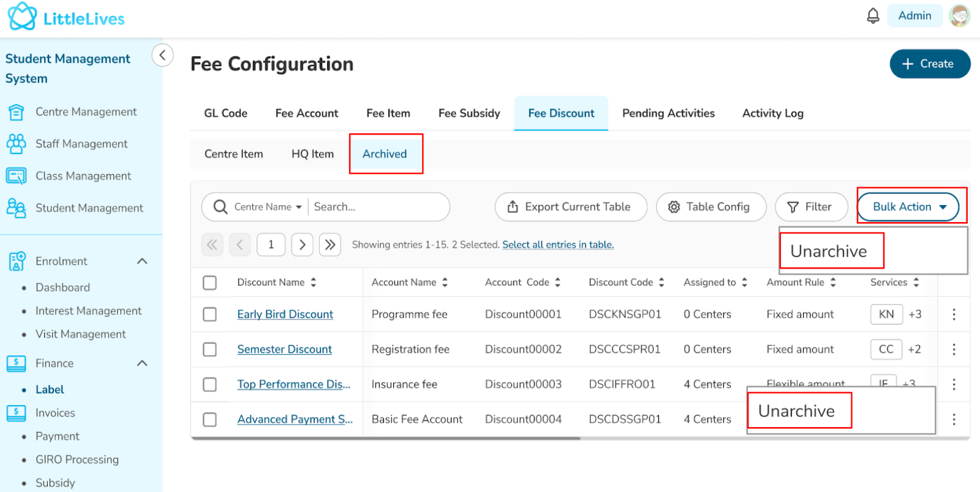This screenshot has height=492, width=980.
Task: Click the Create button
Action: (929, 64)
